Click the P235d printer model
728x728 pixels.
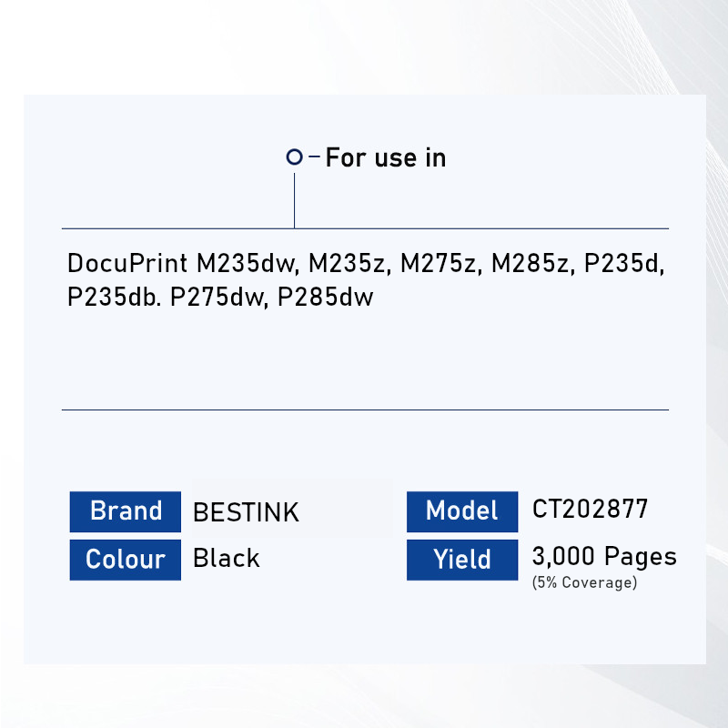(625, 264)
